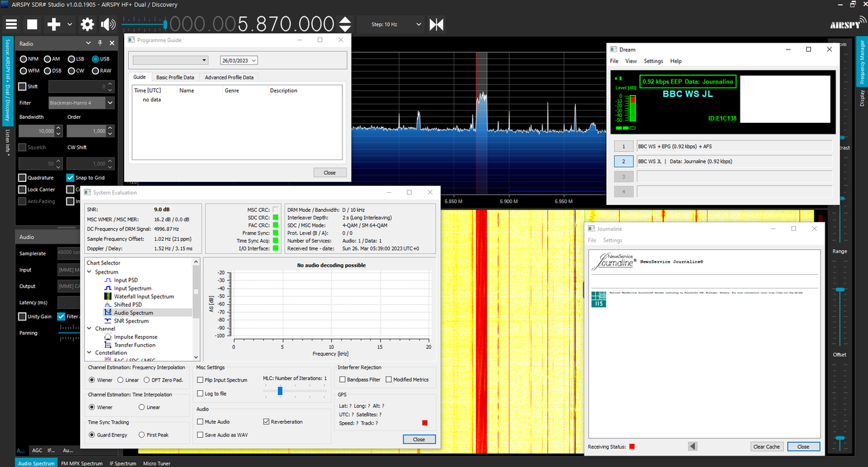Enable Mute Audio in System Evaluation
868x467 pixels.
200,422
